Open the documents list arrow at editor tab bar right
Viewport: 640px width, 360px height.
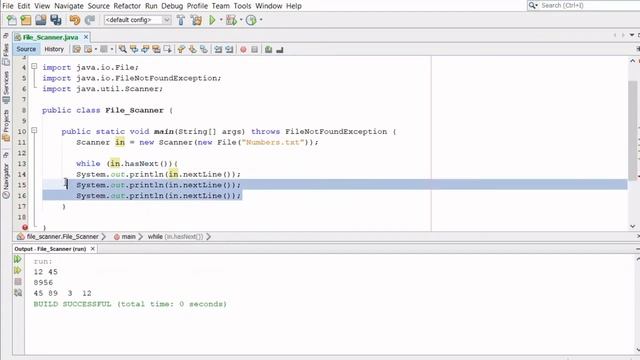coord(632,36)
